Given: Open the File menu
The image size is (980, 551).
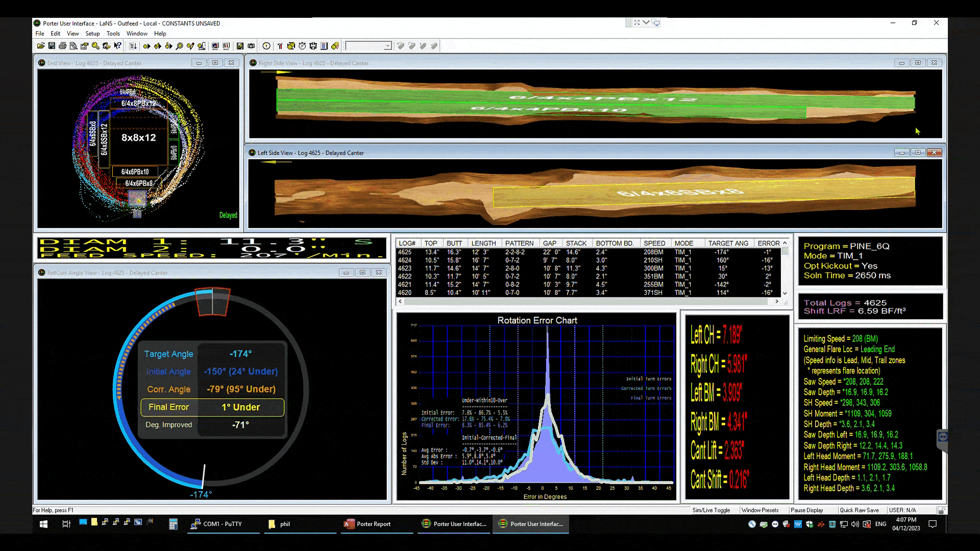Looking at the screenshot, I should click(40, 34).
